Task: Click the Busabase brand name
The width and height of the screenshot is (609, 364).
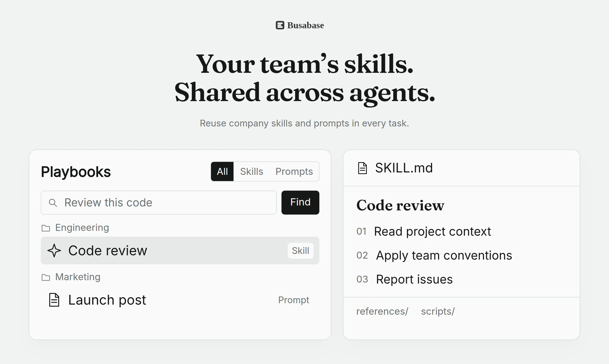Action: pyautogui.click(x=305, y=25)
